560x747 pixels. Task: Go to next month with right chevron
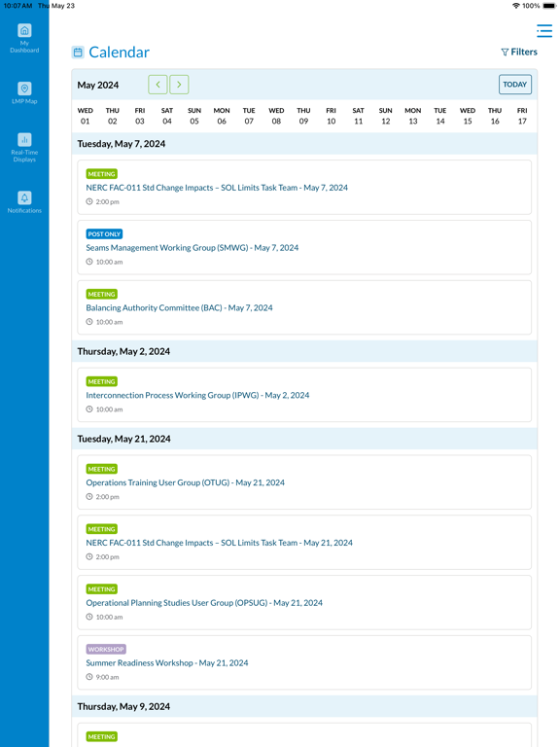tap(179, 85)
